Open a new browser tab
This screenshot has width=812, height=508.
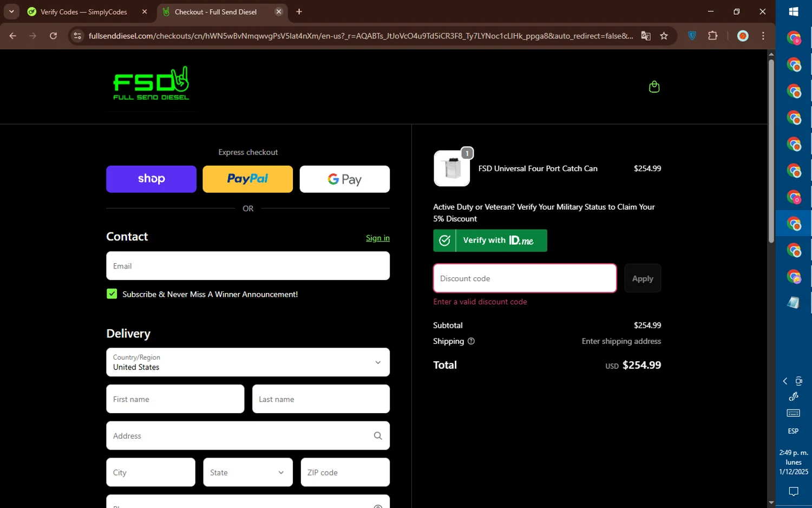tap(299, 11)
